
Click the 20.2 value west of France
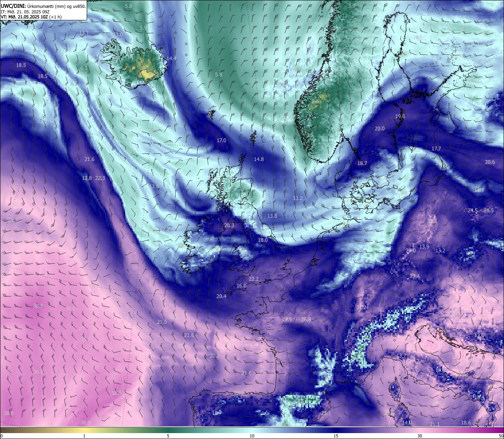(x=215, y=356)
